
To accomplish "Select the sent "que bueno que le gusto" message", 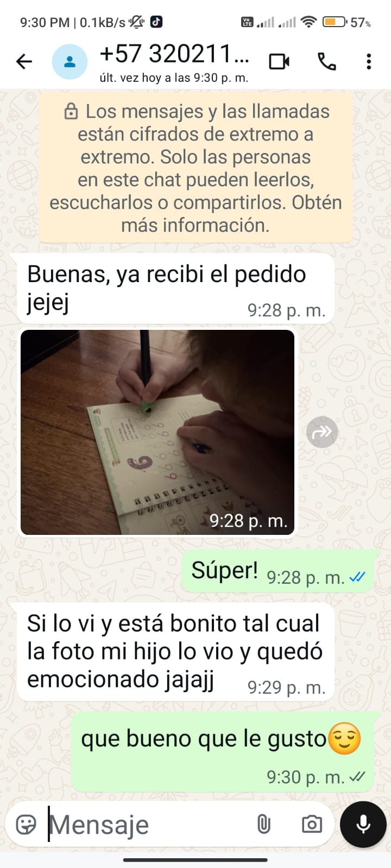I will point(223,752).
